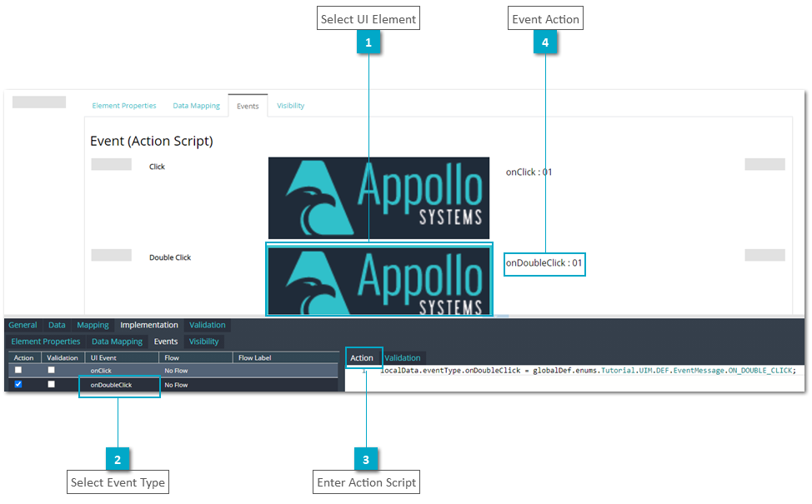
Task: Open the Validation tab next to Implementation
Action: tap(207, 325)
